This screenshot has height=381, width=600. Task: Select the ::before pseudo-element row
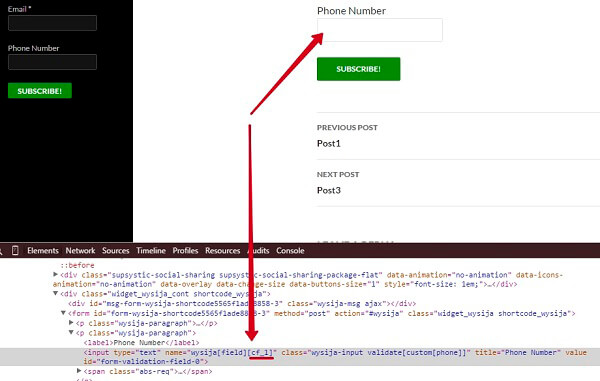click(x=77, y=265)
